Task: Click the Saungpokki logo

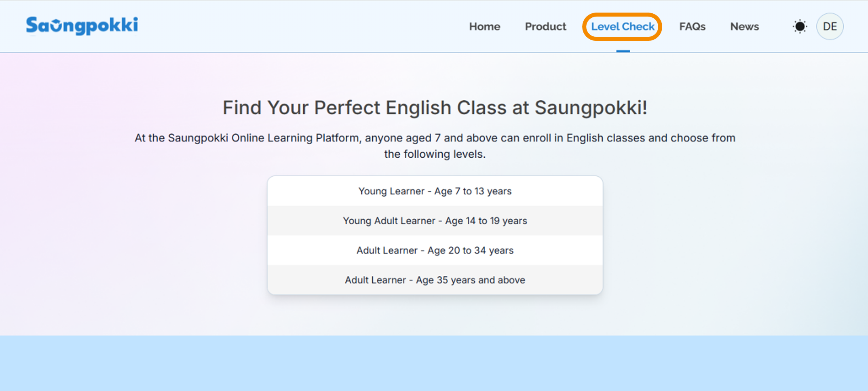Action: click(82, 26)
